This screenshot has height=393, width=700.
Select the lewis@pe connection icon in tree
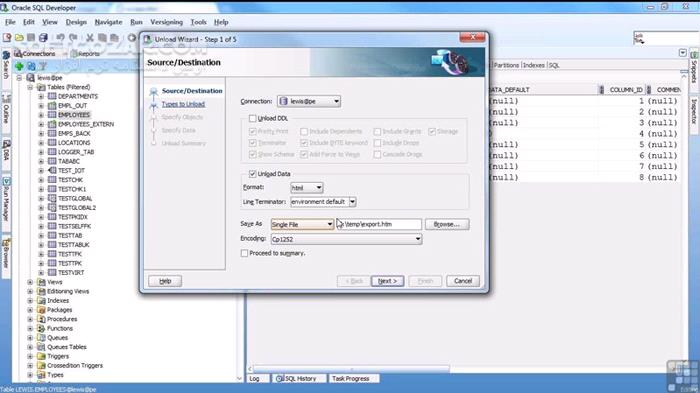[x=30, y=78]
